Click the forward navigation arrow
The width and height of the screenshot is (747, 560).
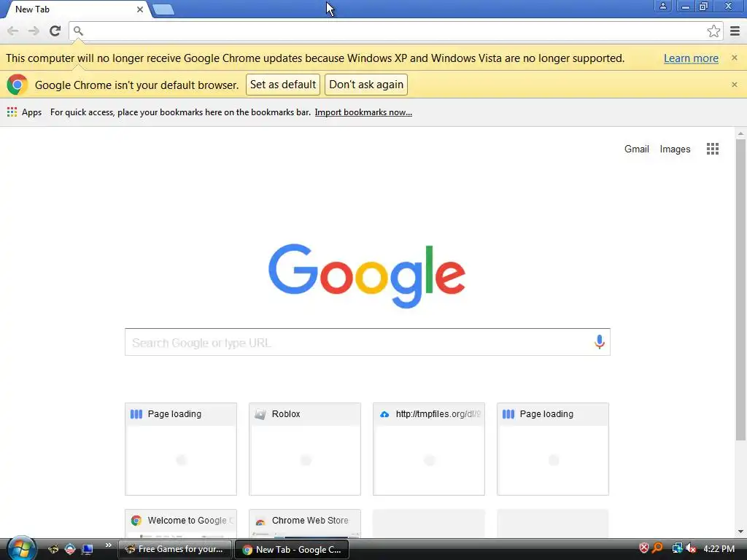(34, 31)
